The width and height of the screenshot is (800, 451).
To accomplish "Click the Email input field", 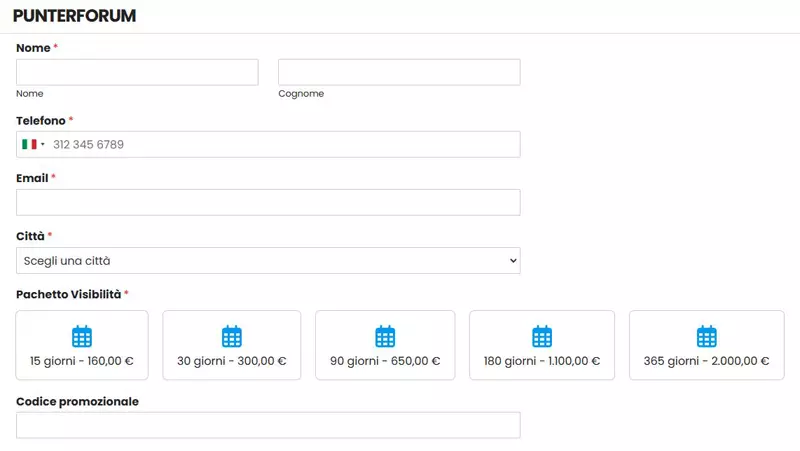I will coord(268,203).
